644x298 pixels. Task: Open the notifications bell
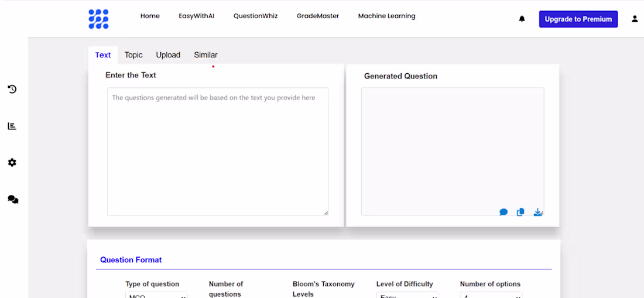pyautogui.click(x=522, y=19)
